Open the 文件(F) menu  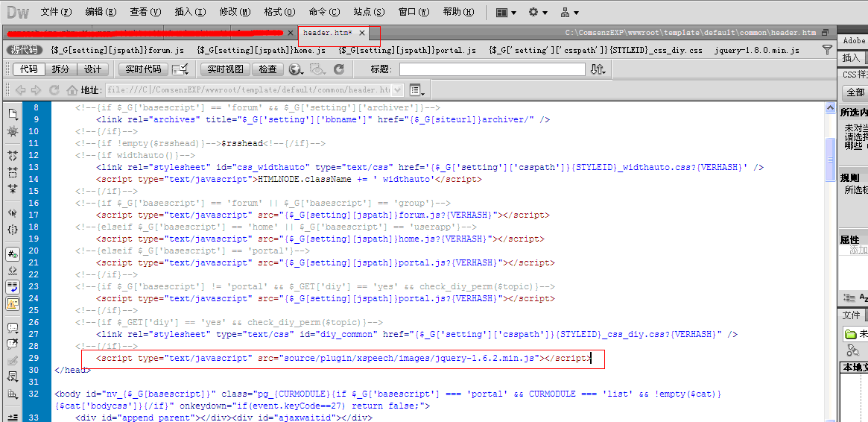click(x=57, y=12)
